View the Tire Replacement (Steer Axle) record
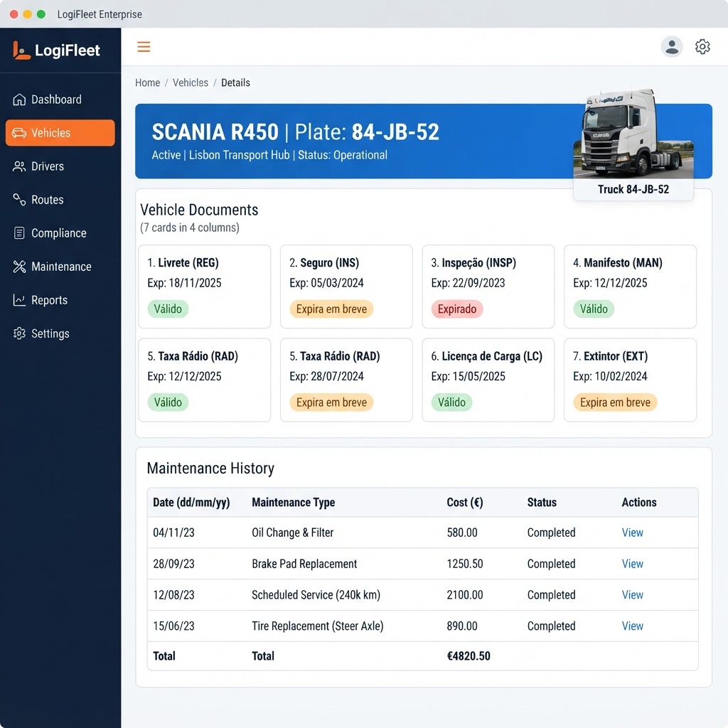728x728 pixels. click(632, 626)
